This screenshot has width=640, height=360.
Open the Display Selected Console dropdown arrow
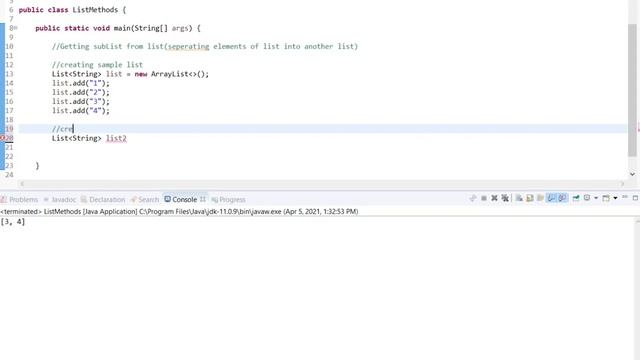[x=596, y=198]
